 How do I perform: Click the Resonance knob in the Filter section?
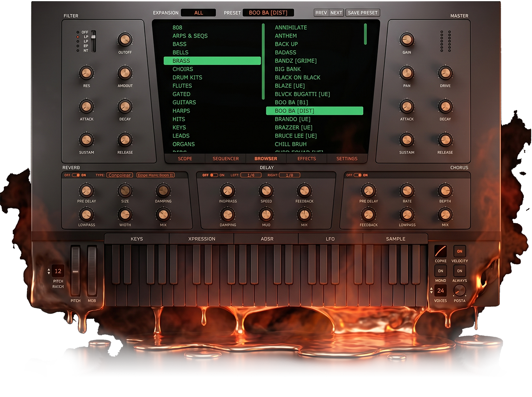coord(86,73)
